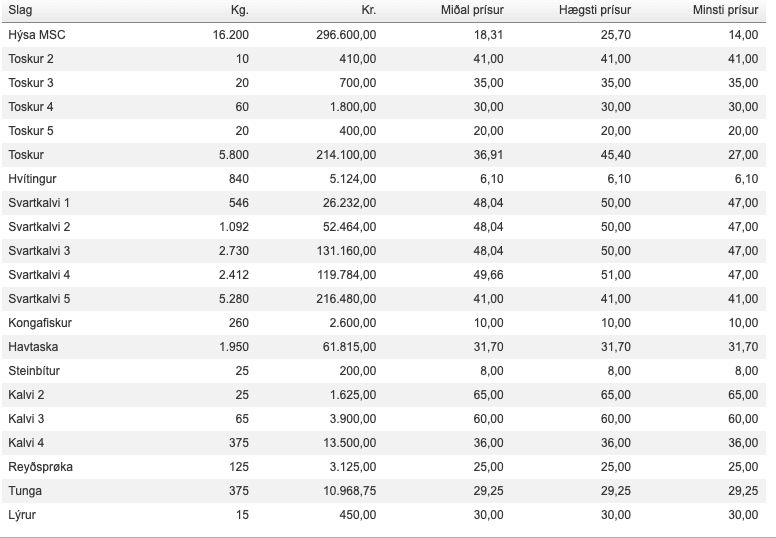
Task: Click the Svartkalvi 4 row label
Action: 39,275
